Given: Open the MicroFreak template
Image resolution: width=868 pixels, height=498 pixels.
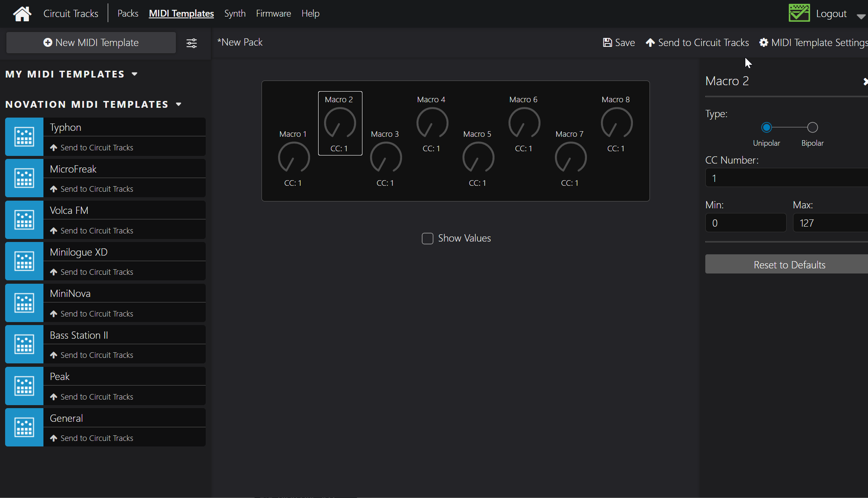Looking at the screenshot, I should coord(73,169).
